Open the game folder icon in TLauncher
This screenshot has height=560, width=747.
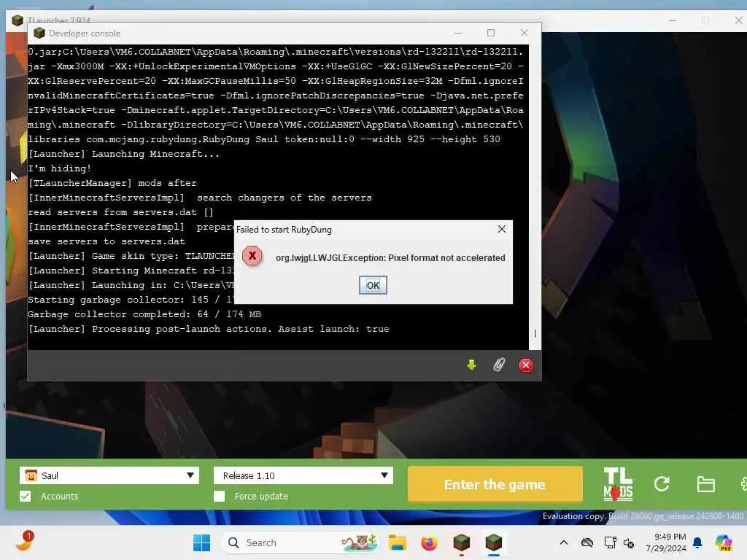point(705,484)
